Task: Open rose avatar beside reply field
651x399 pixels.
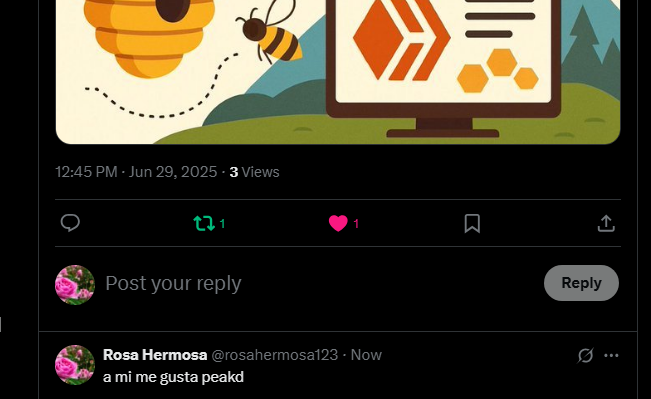Action: (75, 285)
